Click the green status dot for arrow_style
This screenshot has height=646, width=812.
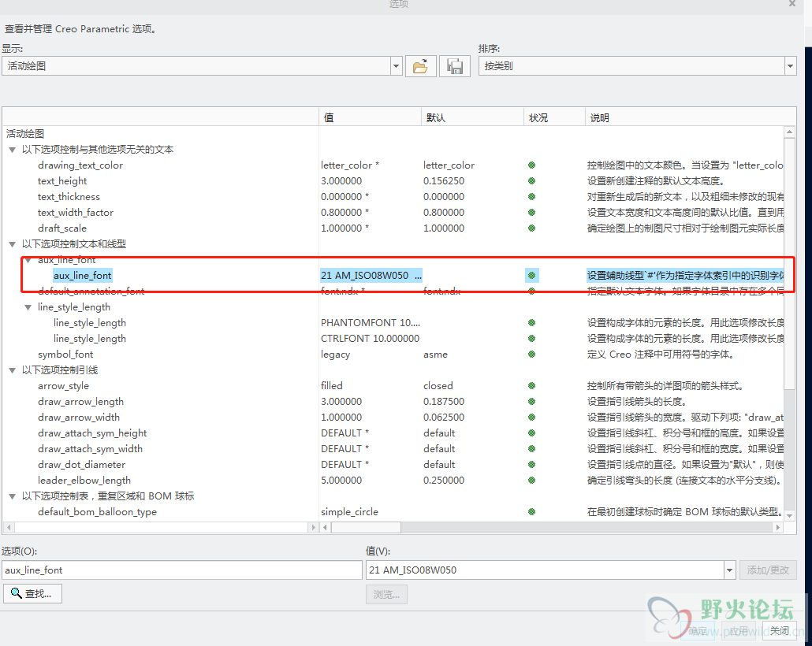tap(531, 386)
